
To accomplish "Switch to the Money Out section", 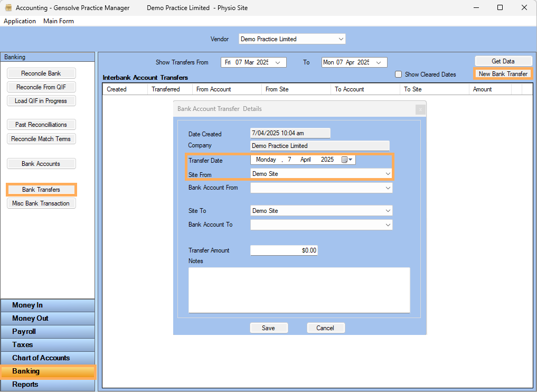I will 48,319.
